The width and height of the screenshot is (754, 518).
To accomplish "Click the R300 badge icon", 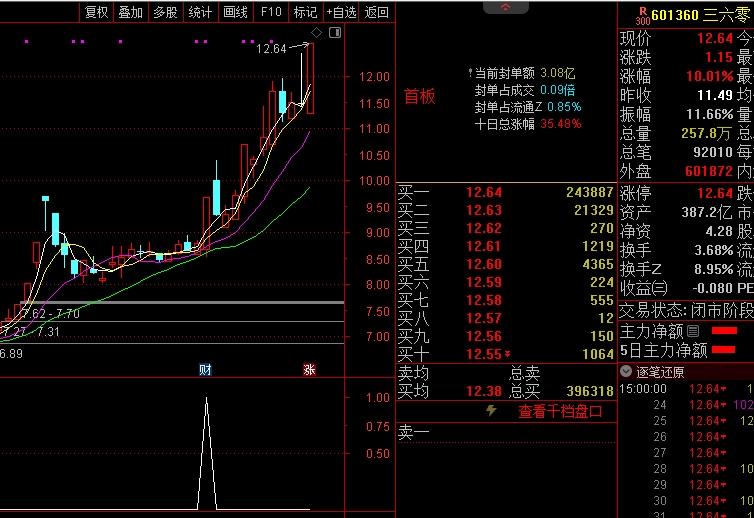I will tap(642, 16).
